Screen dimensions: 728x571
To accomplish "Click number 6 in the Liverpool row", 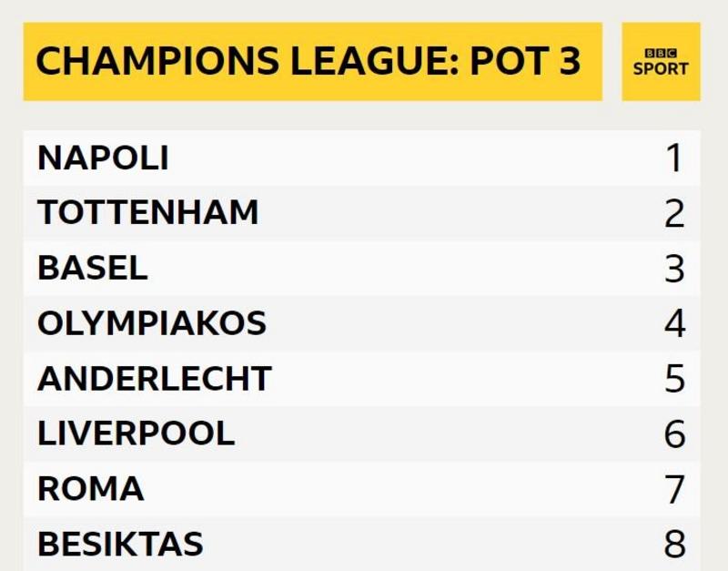I will pyautogui.click(x=674, y=433).
